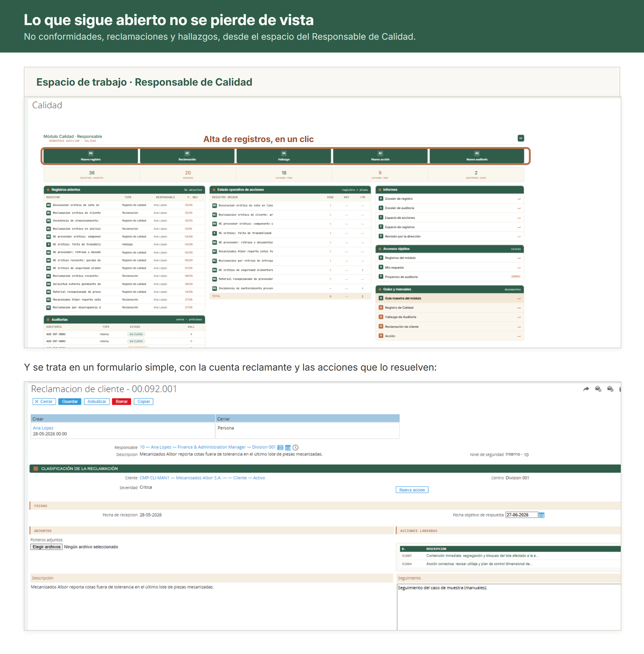Open Espacio de acciones report
Screen dimensions: 644x654
point(449,217)
